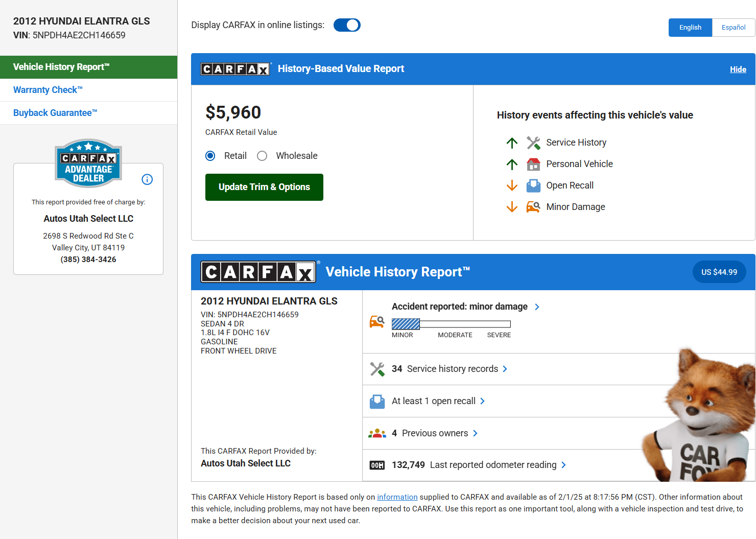Image resolution: width=756 pixels, height=539 pixels.
Task: Click the odometer icon beside 132,749
Action: [x=377, y=465]
